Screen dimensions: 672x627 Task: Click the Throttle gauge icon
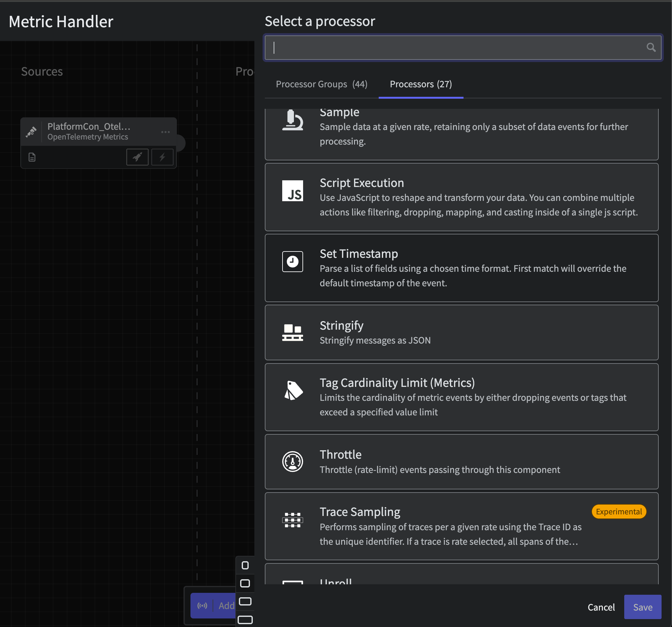coord(292,461)
